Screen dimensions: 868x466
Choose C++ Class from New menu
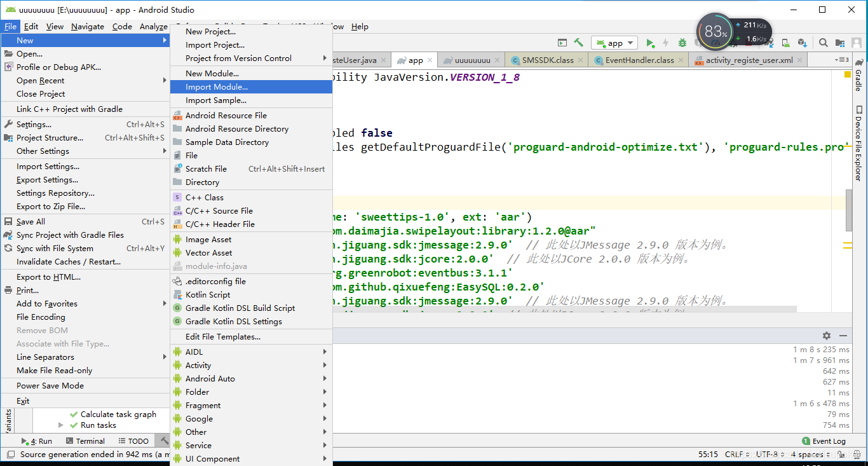[251, 197]
